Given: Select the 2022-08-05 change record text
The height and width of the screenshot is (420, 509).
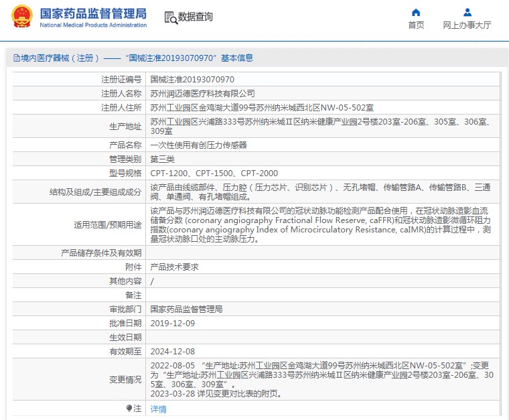Looking at the screenshot, I should click(321, 375).
